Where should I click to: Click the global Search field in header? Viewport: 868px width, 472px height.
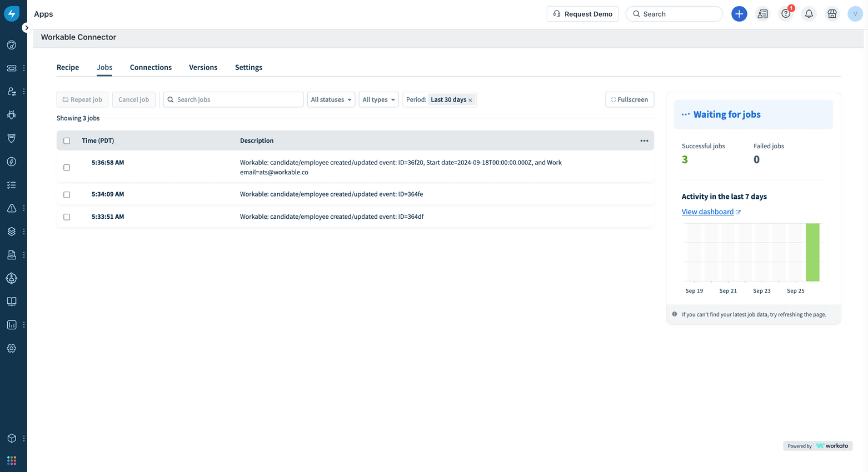(674, 14)
